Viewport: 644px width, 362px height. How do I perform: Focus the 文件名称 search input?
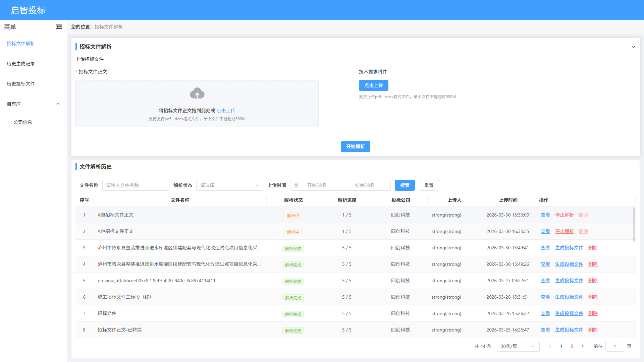[136, 185]
